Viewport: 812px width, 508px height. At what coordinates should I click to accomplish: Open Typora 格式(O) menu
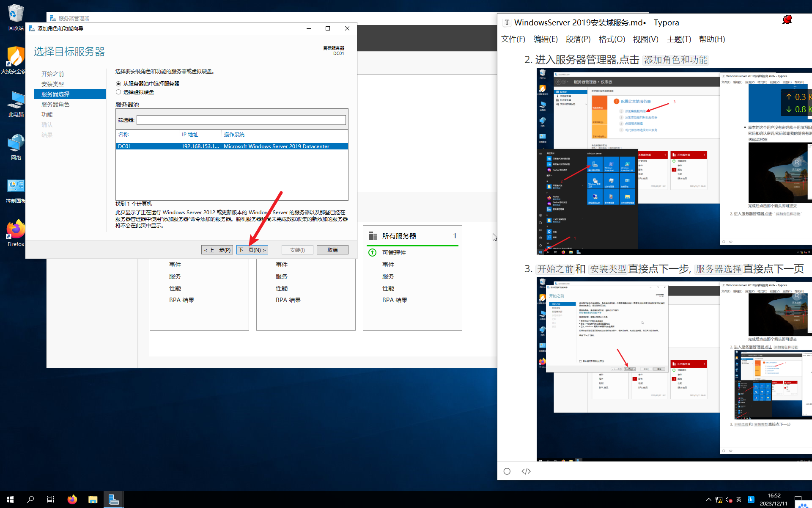tap(612, 39)
